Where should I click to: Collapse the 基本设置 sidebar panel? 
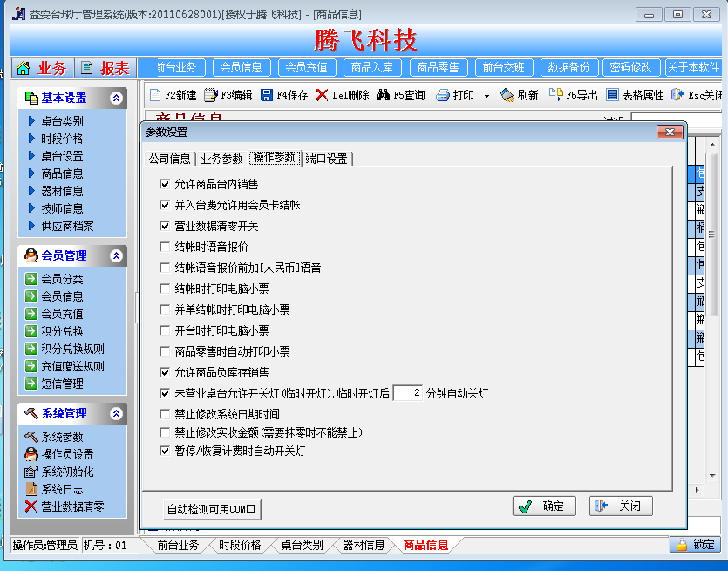click(116, 98)
